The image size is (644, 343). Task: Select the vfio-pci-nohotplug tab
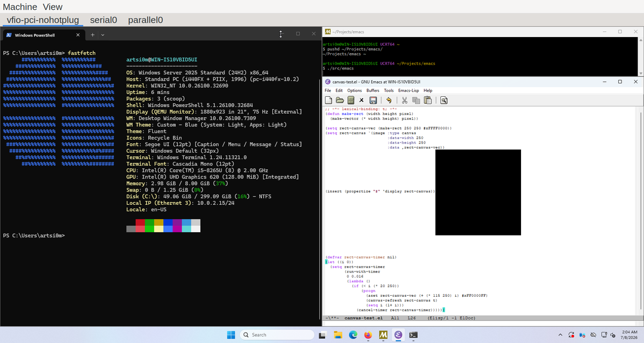[43, 20]
